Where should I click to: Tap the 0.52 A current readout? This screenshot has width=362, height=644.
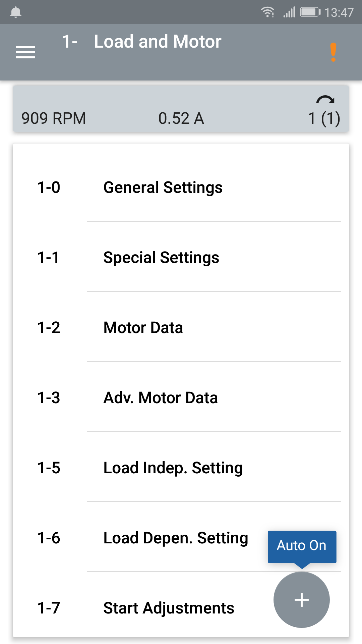click(181, 118)
